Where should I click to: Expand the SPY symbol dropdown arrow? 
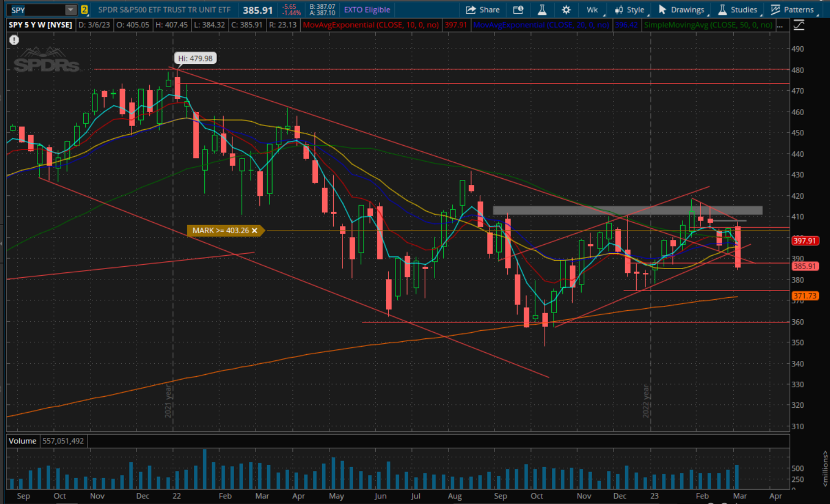pos(70,10)
